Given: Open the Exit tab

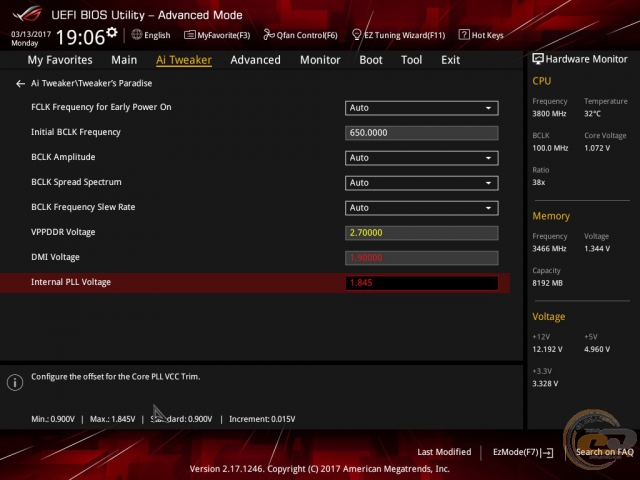Looking at the screenshot, I should tap(450, 60).
